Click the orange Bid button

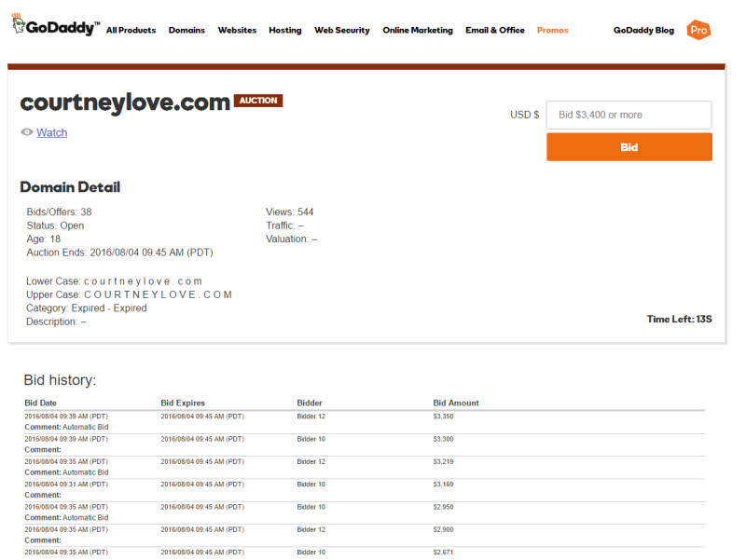(629, 147)
